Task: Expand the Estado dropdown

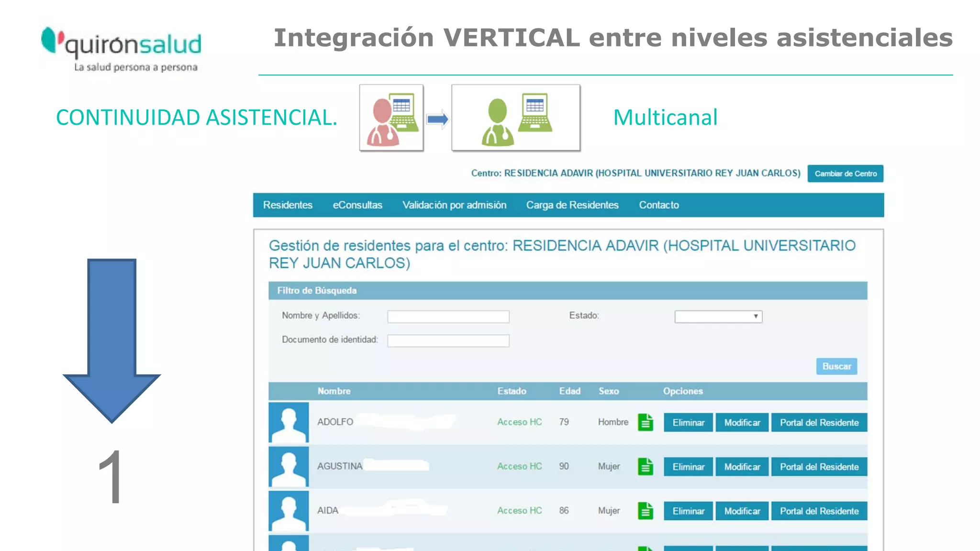Action: tap(718, 317)
